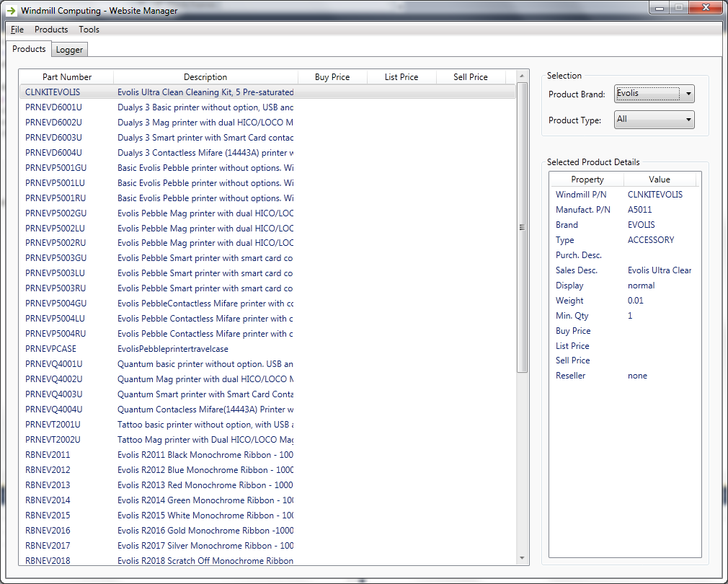Image resolution: width=728 pixels, height=584 pixels.
Task: Select part number PRNEVT2002U
Action: [53, 440]
